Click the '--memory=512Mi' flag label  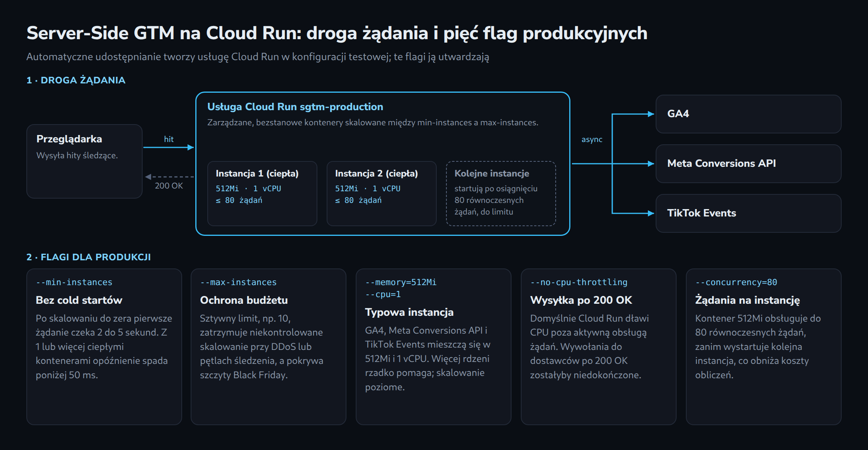click(x=401, y=282)
